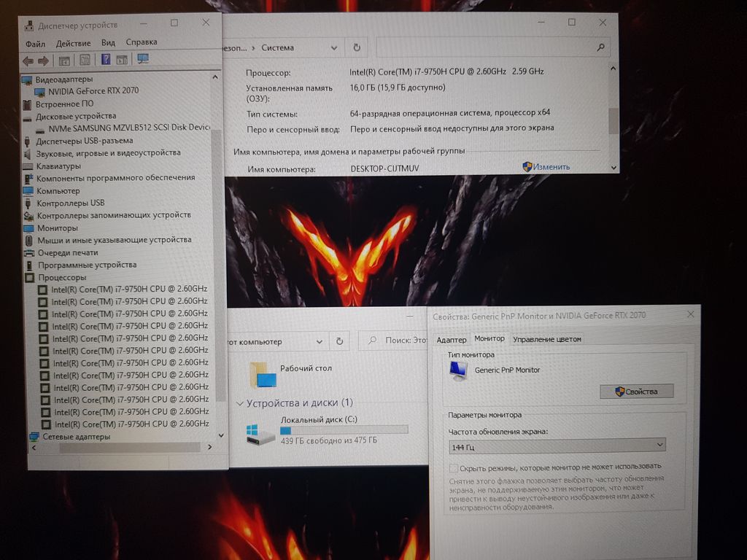Click the Forward arrow in Device Manager toolbar
This screenshot has height=560, width=747.
[x=43, y=61]
